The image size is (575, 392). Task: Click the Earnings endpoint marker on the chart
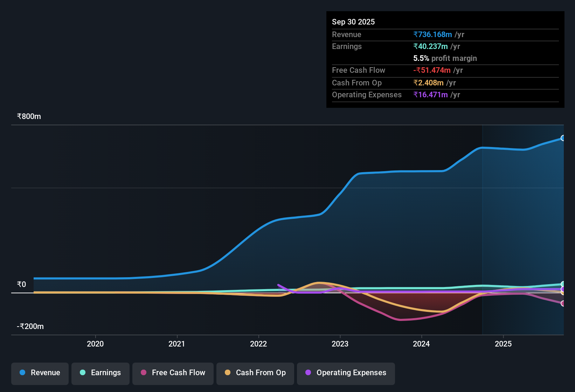(x=563, y=284)
